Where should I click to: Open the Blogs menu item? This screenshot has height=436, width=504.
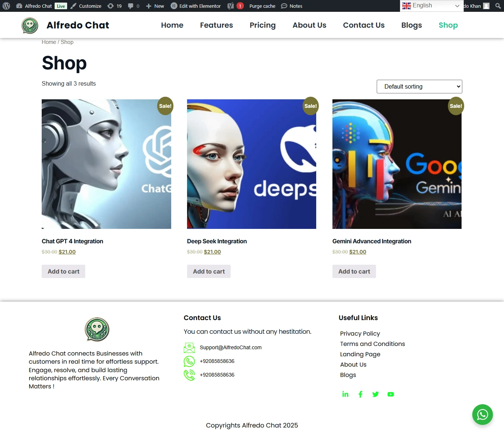point(412,25)
